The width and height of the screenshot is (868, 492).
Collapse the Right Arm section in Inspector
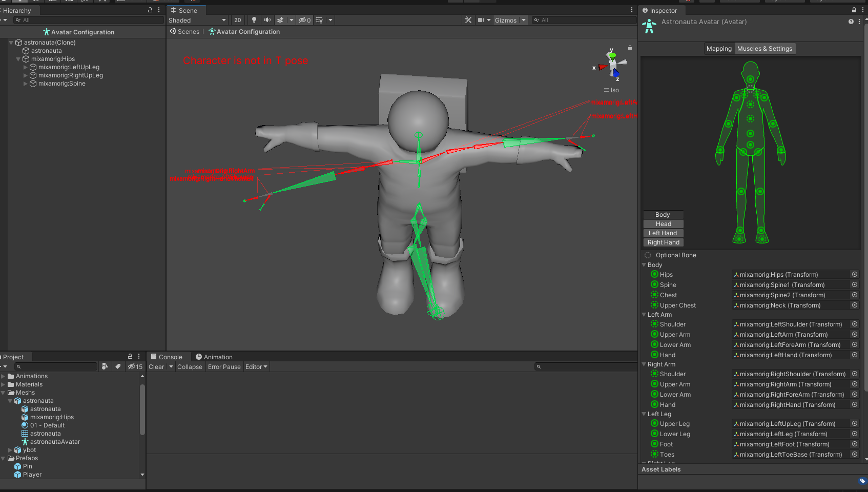tap(644, 364)
